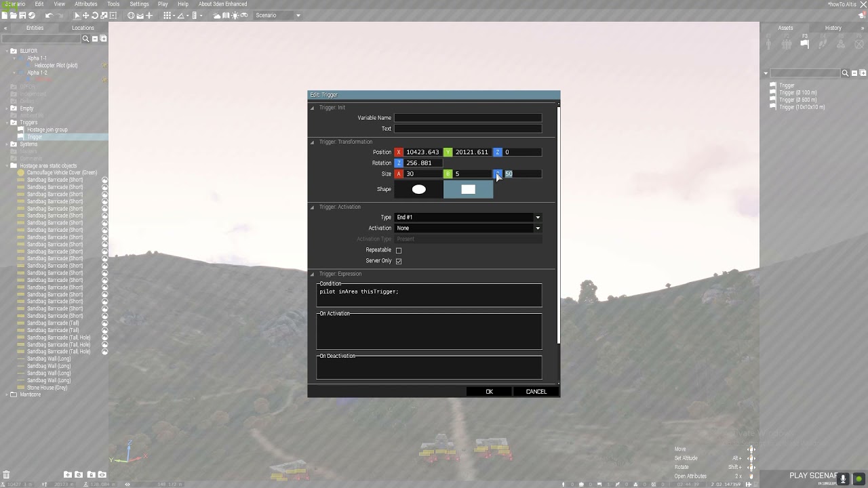Tick the Repeatable checkbox
The height and width of the screenshot is (488, 868).
(399, 250)
